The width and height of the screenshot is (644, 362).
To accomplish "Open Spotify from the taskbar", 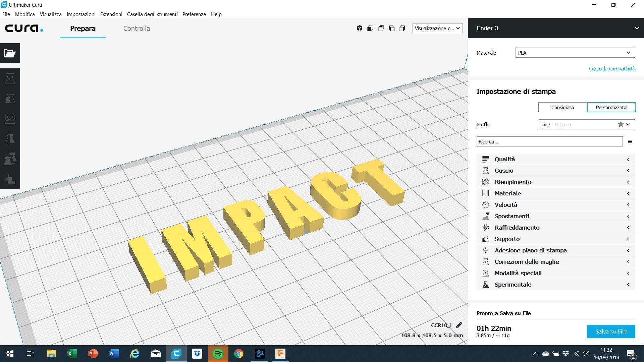I will pyautogui.click(x=218, y=354).
